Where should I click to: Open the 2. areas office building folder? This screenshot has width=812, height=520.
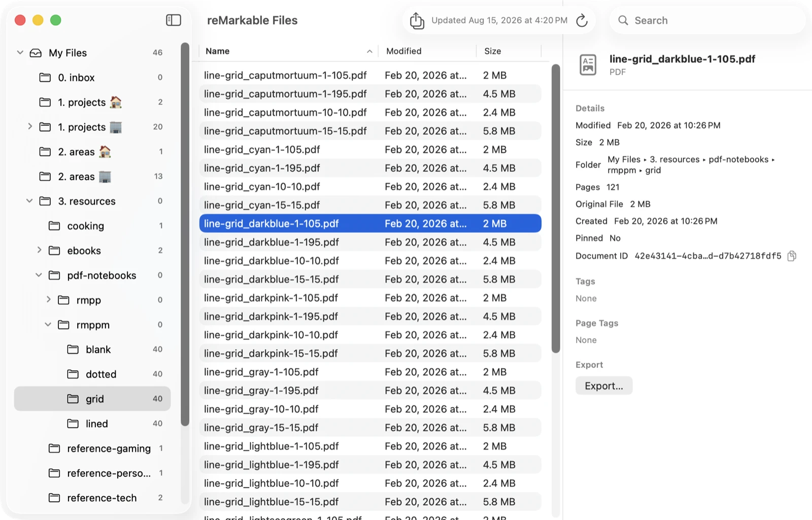tap(92, 176)
